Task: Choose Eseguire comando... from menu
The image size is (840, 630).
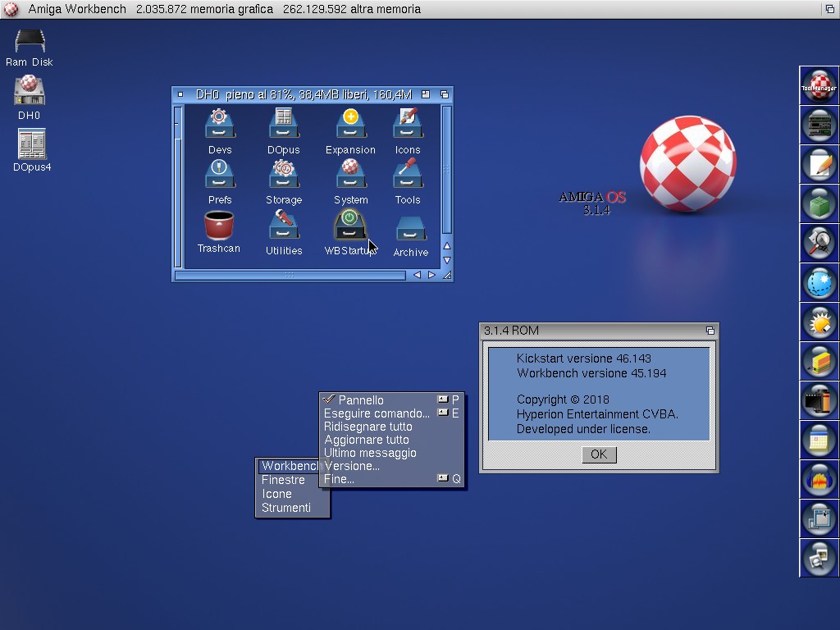Action: point(391,413)
